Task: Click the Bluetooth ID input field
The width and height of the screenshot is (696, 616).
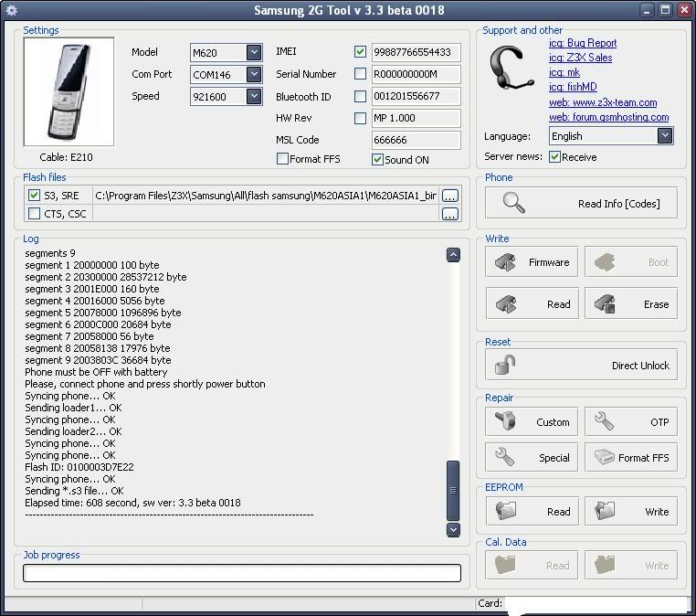Action: tap(416, 96)
